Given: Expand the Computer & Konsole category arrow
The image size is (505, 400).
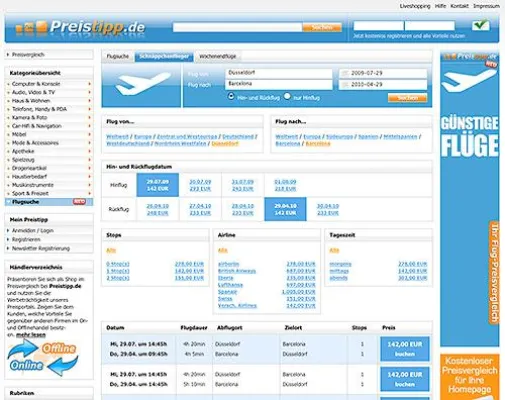Looking at the screenshot, I should tap(89, 84).
